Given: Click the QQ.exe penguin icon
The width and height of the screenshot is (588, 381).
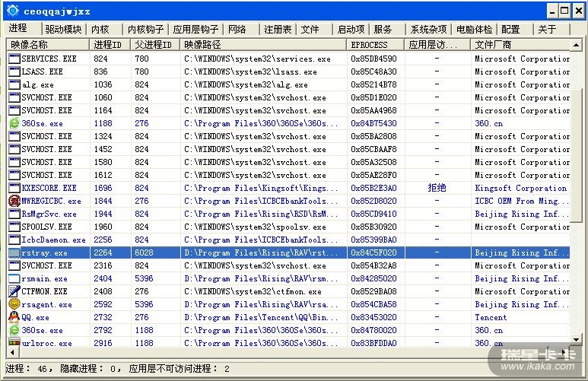Looking at the screenshot, I should (14, 317).
